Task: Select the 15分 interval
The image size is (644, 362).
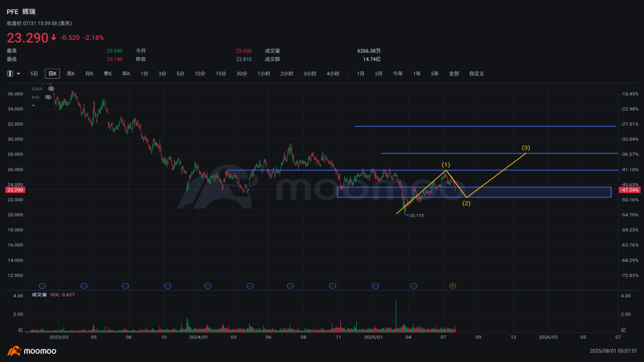Action: [221, 74]
